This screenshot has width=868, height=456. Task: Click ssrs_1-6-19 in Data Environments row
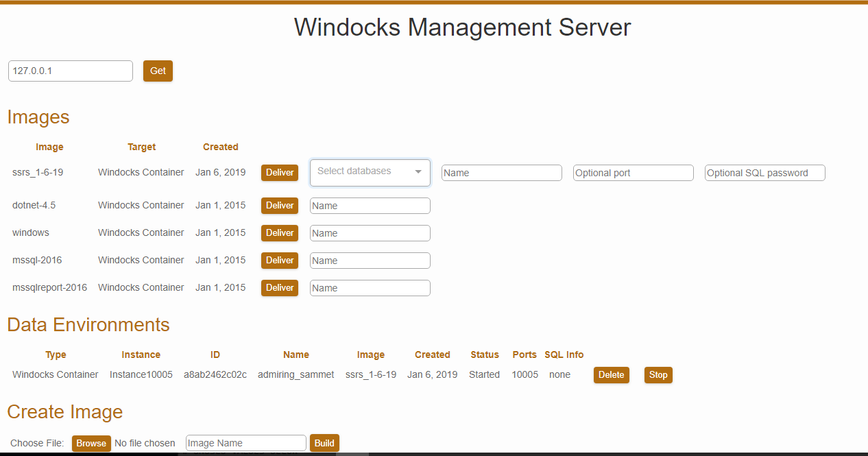(x=371, y=374)
